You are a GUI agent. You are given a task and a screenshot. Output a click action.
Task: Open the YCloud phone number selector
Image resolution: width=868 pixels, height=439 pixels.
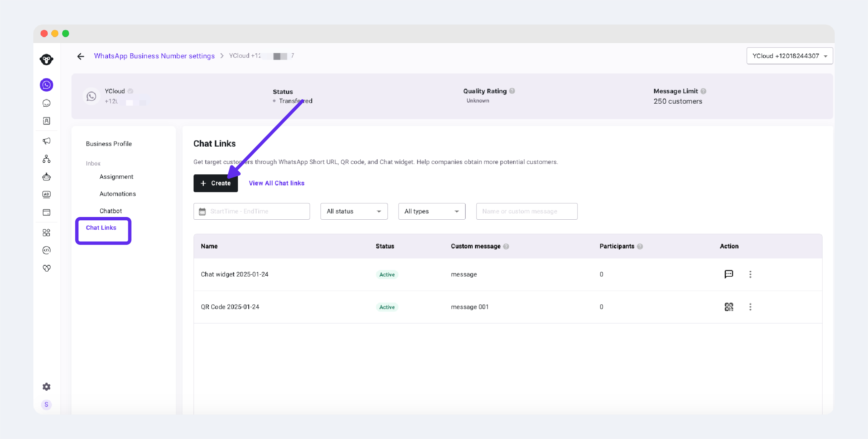789,56
